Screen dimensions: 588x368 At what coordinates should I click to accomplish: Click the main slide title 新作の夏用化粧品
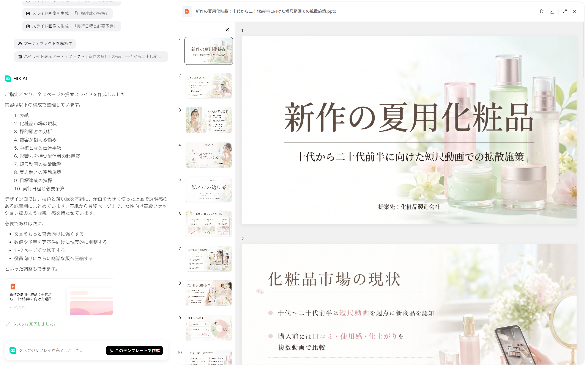click(409, 117)
